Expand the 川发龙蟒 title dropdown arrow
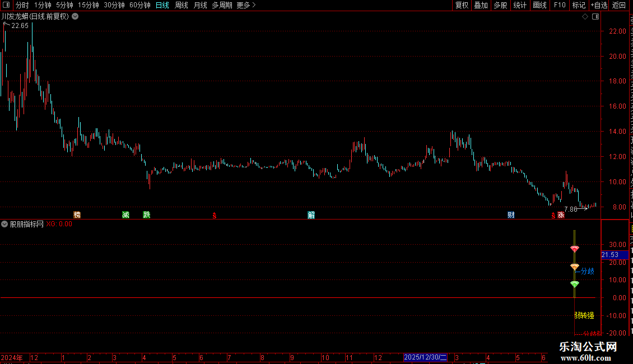 pyautogui.click(x=75, y=17)
